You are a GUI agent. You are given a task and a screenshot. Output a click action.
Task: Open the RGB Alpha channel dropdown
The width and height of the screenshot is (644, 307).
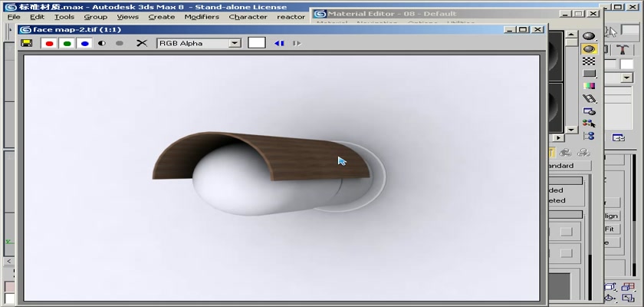235,44
